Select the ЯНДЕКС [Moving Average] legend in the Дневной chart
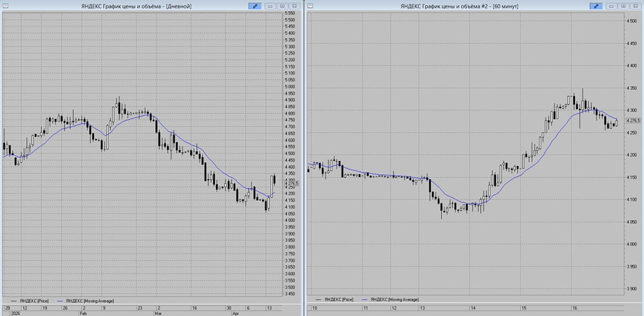Image resolution: width=644 pixels, height=316 pixels. [84, 301]
